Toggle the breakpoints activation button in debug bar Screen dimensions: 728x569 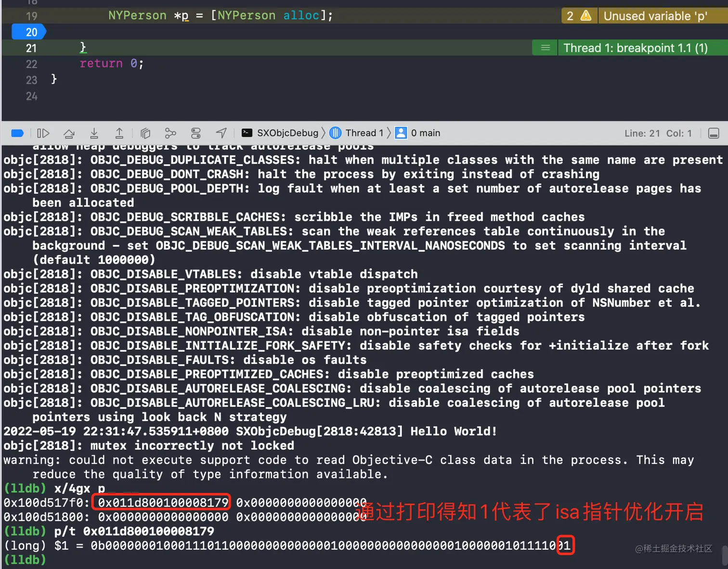pos(17,133)
